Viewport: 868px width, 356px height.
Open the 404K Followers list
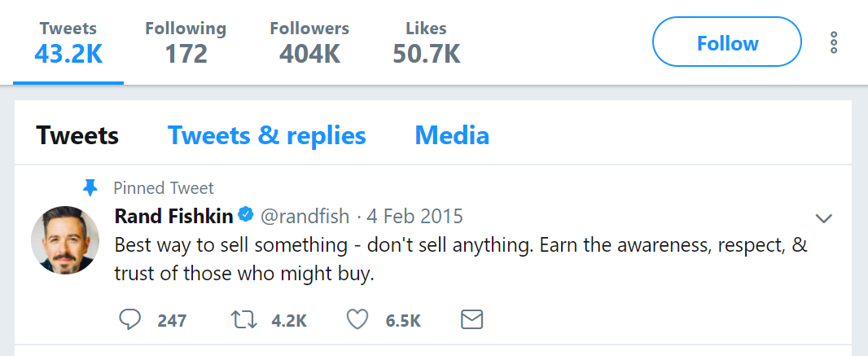[x=309, y=42]
